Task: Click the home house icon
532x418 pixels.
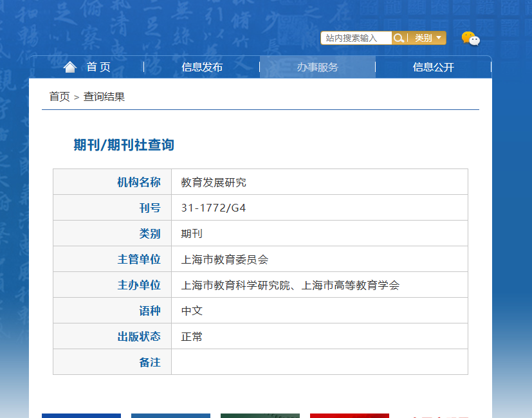Action: point(70,67)
